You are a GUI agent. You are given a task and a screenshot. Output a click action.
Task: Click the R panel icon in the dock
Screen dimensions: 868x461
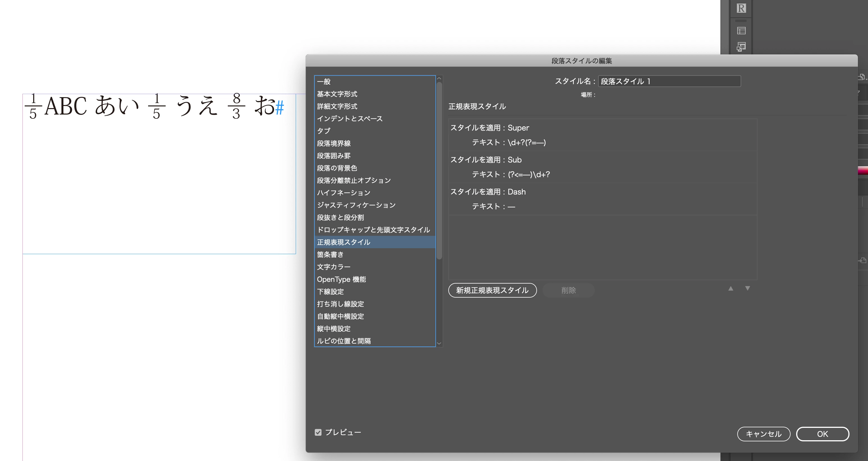(741, 8)
